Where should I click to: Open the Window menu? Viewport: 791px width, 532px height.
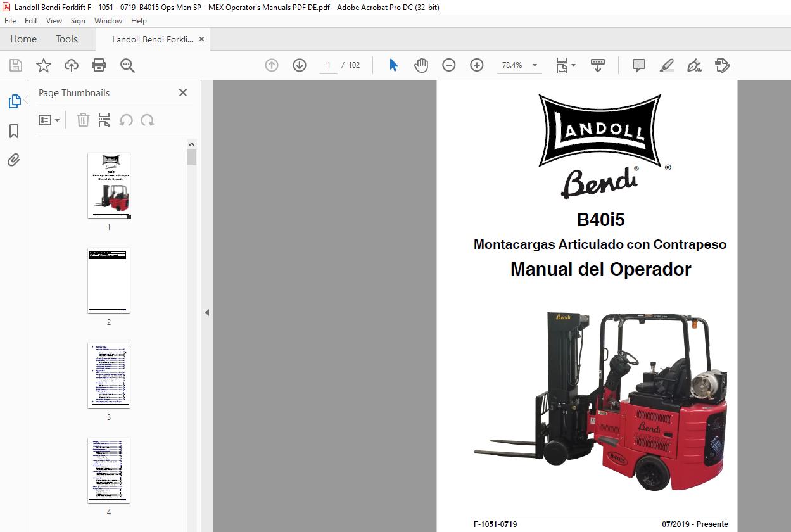(108, 21)
